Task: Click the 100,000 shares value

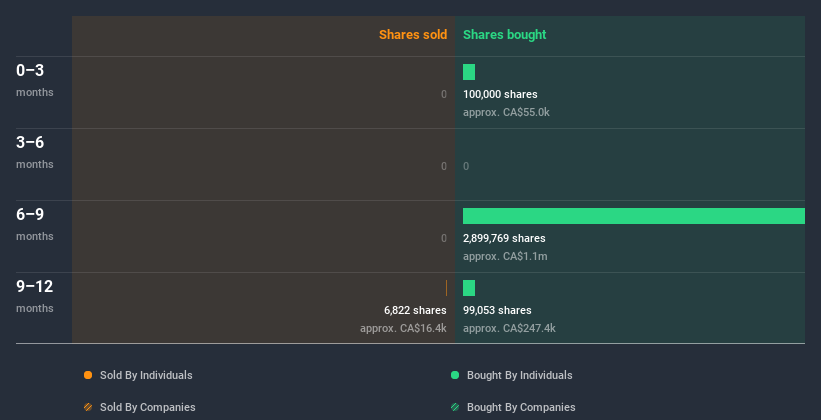Action: pyautogui.click(x=500, y=94)
